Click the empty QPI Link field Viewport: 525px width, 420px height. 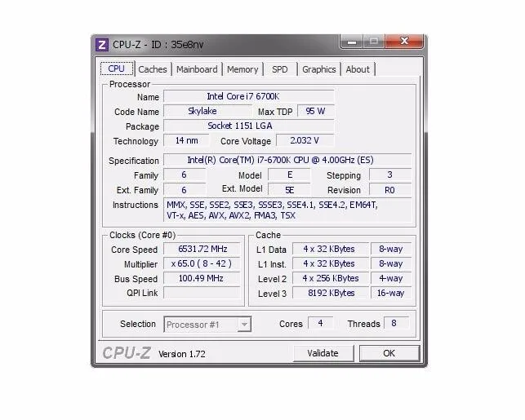(x=202, y=293)
